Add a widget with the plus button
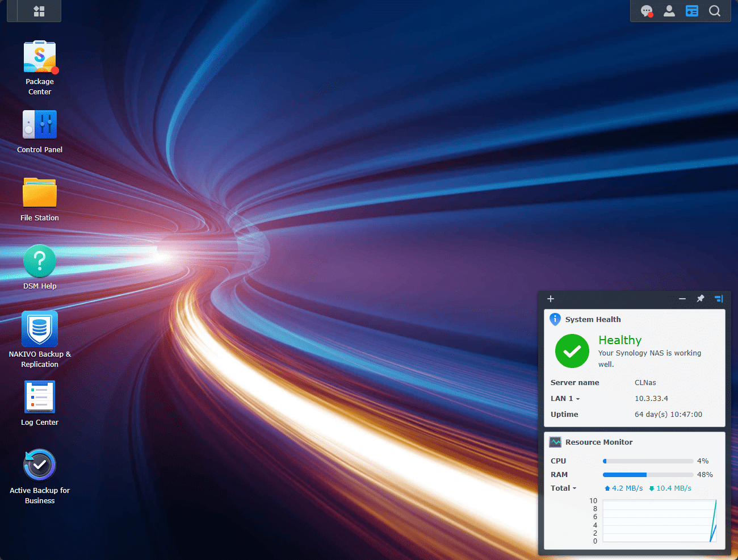 pyautogui.click(x=551, y=299)
